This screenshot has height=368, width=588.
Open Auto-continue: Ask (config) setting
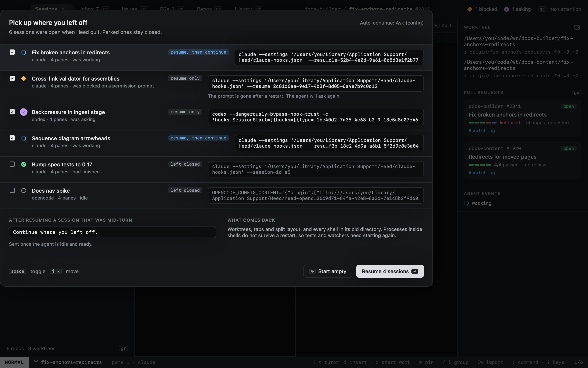[x=391, y=23]
